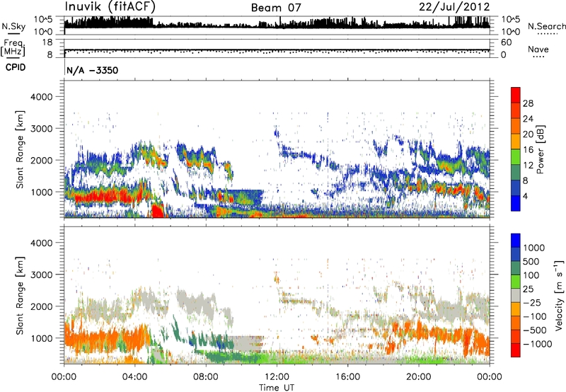566x392 pixels.
Task: Click the "60" tick on Nave axis
Action: coord(506,42)
